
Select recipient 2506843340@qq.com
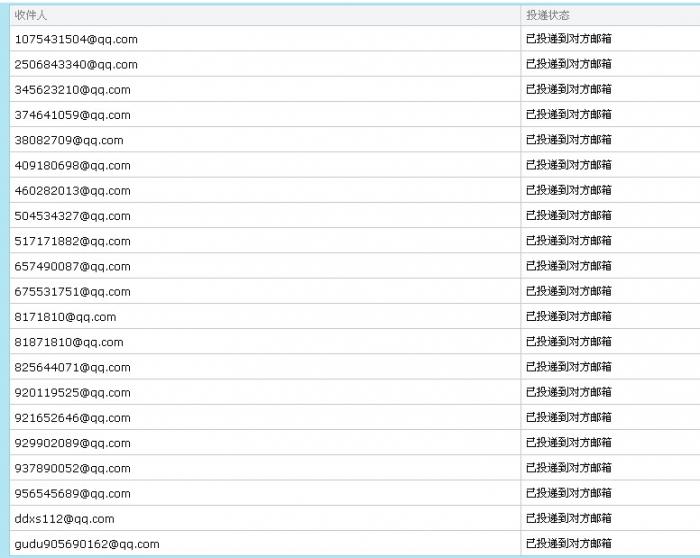click(76, 65)
